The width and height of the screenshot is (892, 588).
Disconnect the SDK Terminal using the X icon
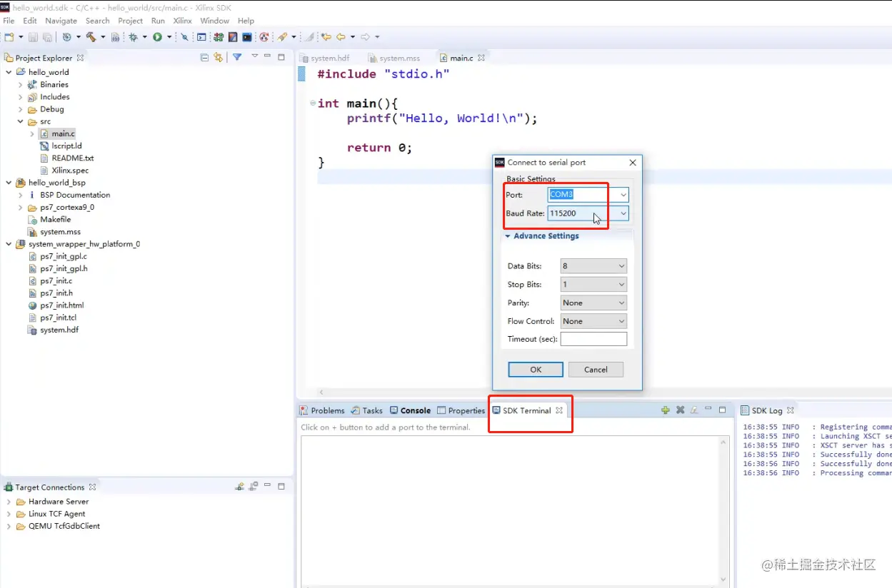[680, 410]
